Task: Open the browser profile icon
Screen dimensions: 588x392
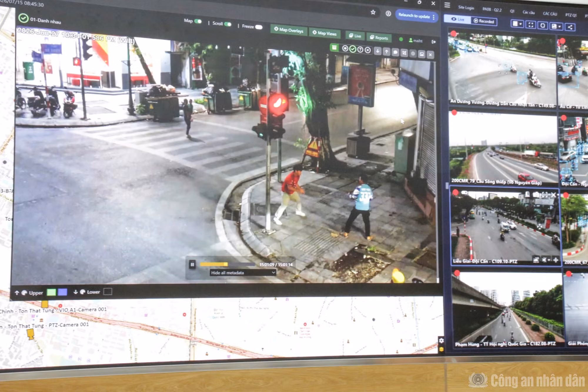Action: [388, 14]
